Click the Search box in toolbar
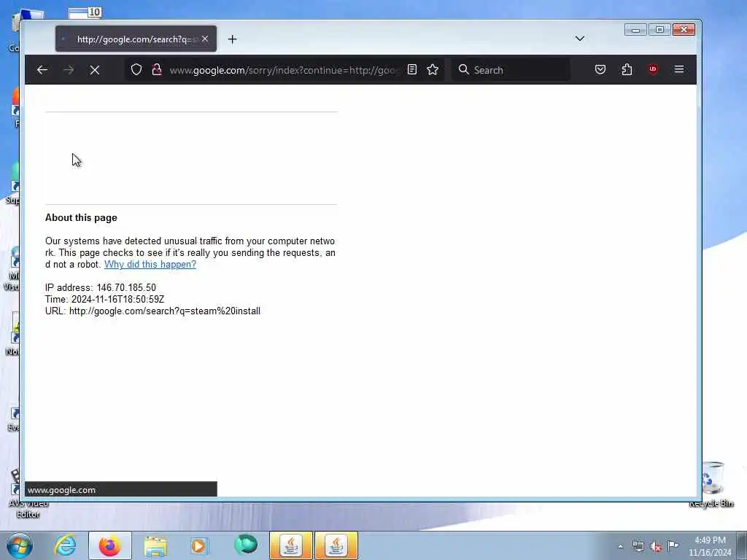Viewport: 747px width, 560px height. (511, 70)
